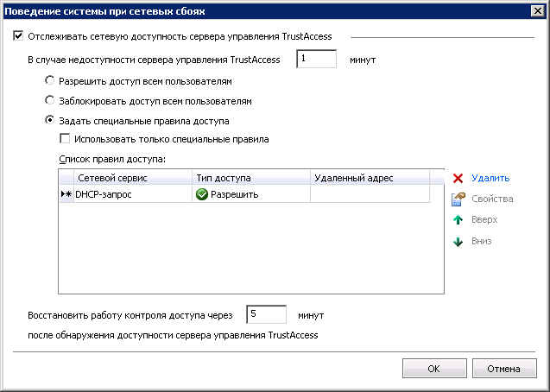
Task: Click the green up arrow icon
Action: coord(458,220)
